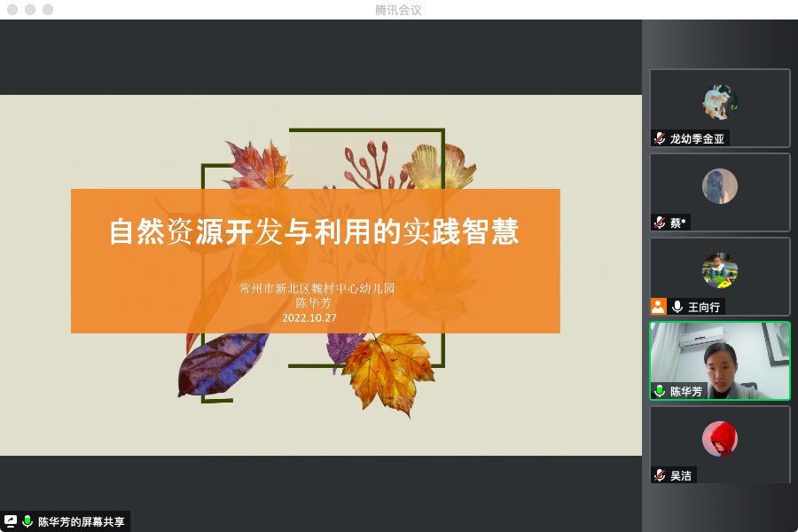Image resolution: width=798 pixels, height=532 pixels.
Task: Click microphone icon in 陈华芳的屏幕共享 label
Action: pyautogui.click(x=27, y=521)
